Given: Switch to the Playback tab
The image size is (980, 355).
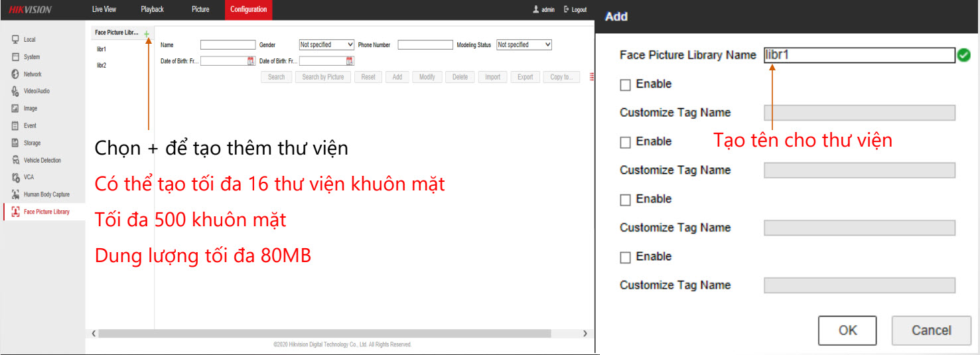Looking at the screenshot, I should (152, 9).
